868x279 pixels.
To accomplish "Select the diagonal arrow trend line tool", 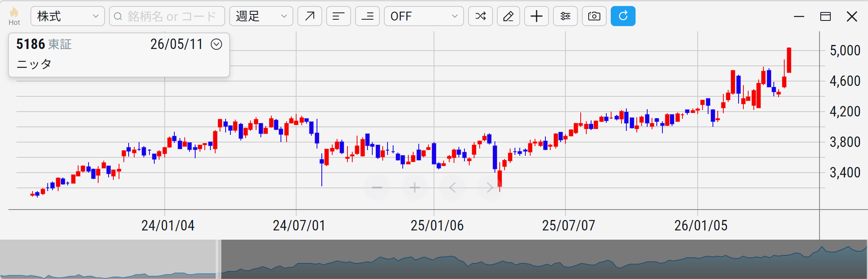I will (310, 16).
